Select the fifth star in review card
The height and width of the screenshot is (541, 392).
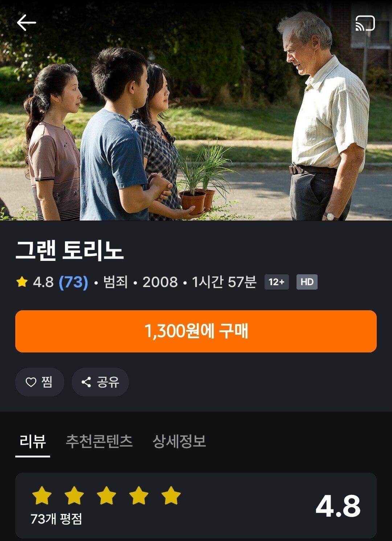(x=171, y=496)
